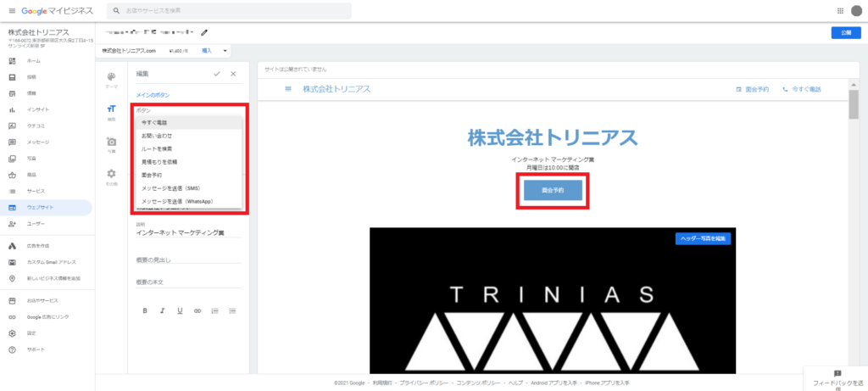Choose 見積もりを依頼 from button dropdown
The height and width of the screenshot is (391, 868).
(x=189, y=162)
